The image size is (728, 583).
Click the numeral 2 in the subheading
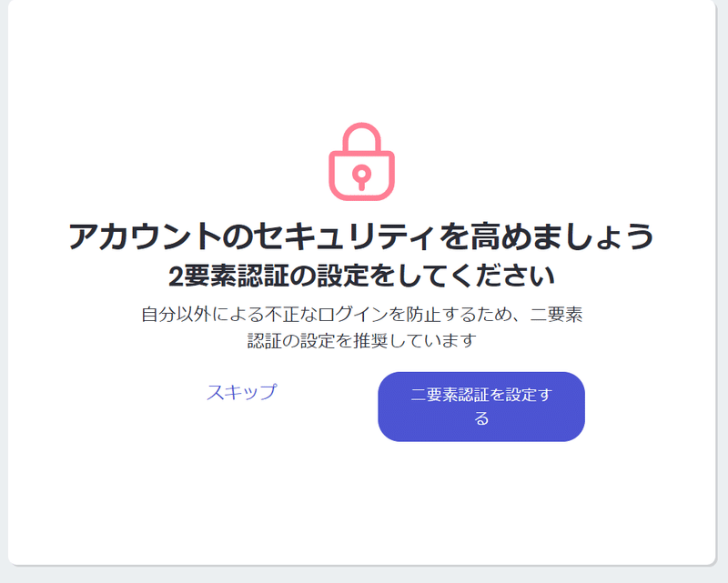click(x=176, y=276)
